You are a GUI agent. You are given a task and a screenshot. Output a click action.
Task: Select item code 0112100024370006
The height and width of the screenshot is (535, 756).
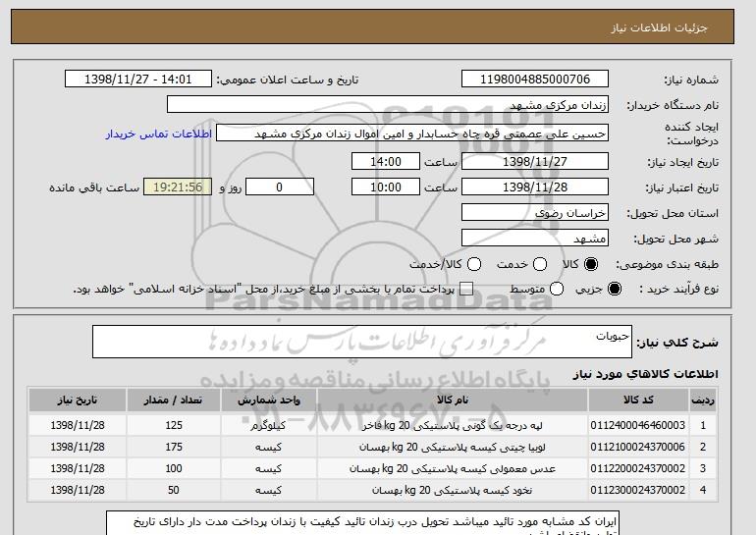coord(638,447)
